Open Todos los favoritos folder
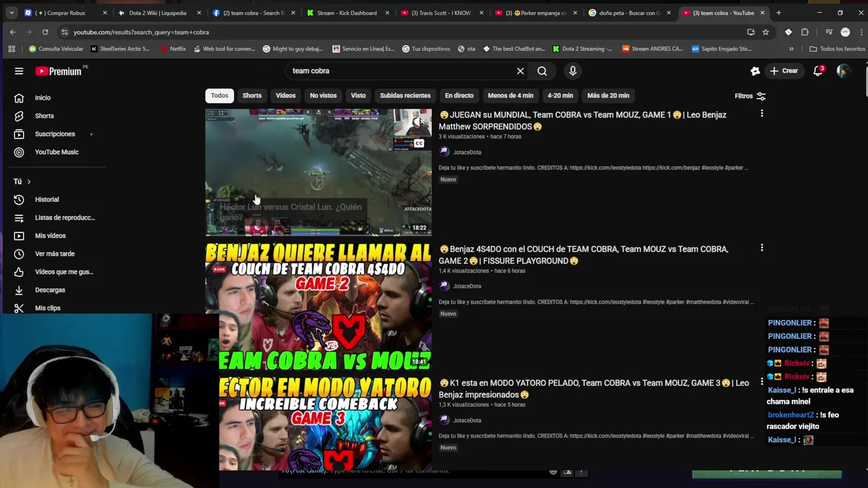868x488 pixels. pos(837,49)
